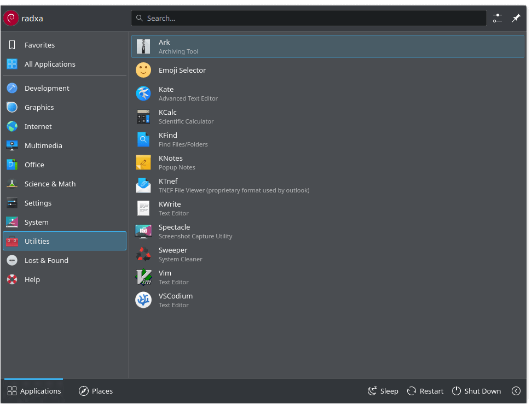This screenshot has width=532, height=404.
Task: Click the Debian user avatar icon
Action: 11,18
